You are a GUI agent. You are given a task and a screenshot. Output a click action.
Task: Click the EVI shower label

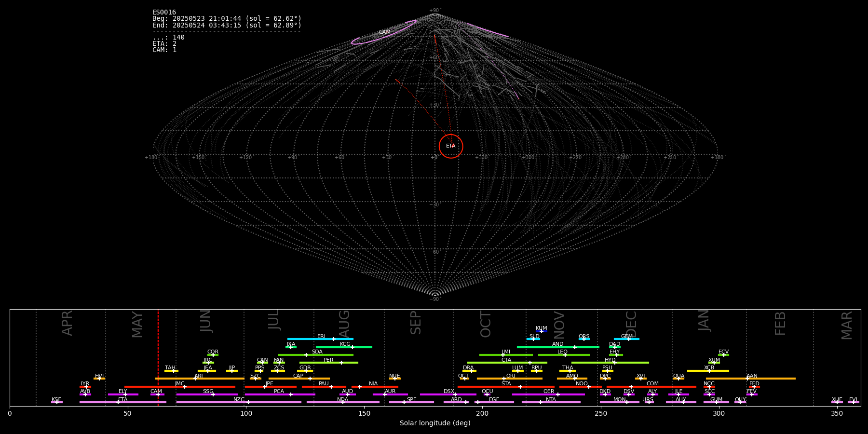[853, 399]
